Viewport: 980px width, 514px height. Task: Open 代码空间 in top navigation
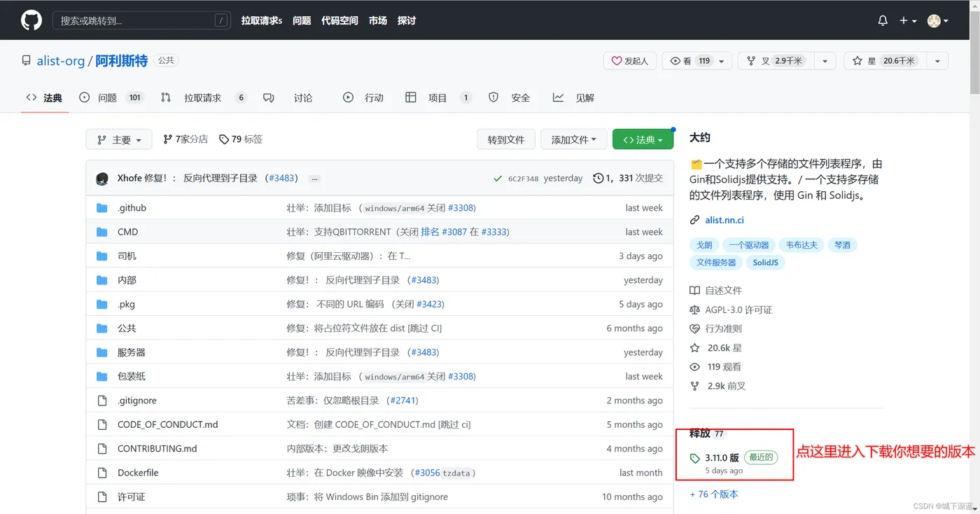tap(339, 20)
